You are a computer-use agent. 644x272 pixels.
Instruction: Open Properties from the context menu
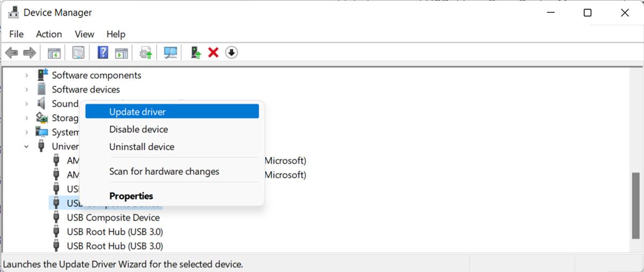coord(172,196)
